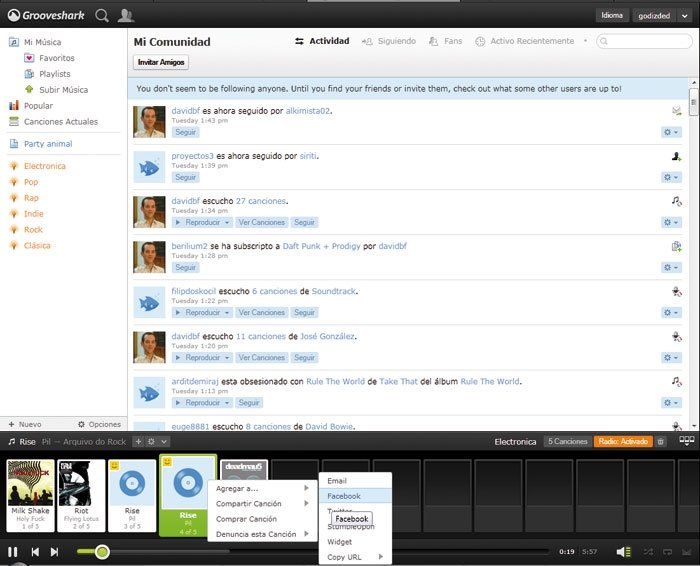Click Ver Canciones for filipdoskocil activity
The image size is (700, 566).
[x=261, y=312]
